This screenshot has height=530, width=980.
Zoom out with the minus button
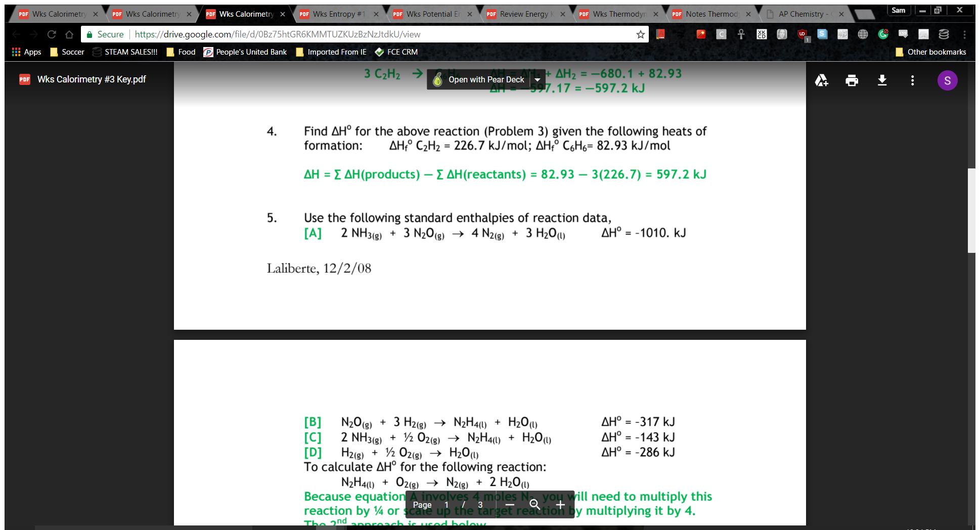[510, 504]
